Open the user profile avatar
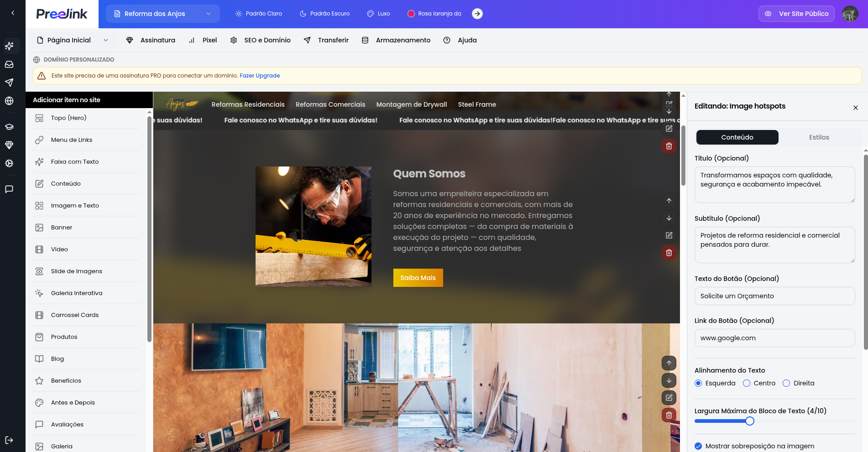 tap(850, 14)
